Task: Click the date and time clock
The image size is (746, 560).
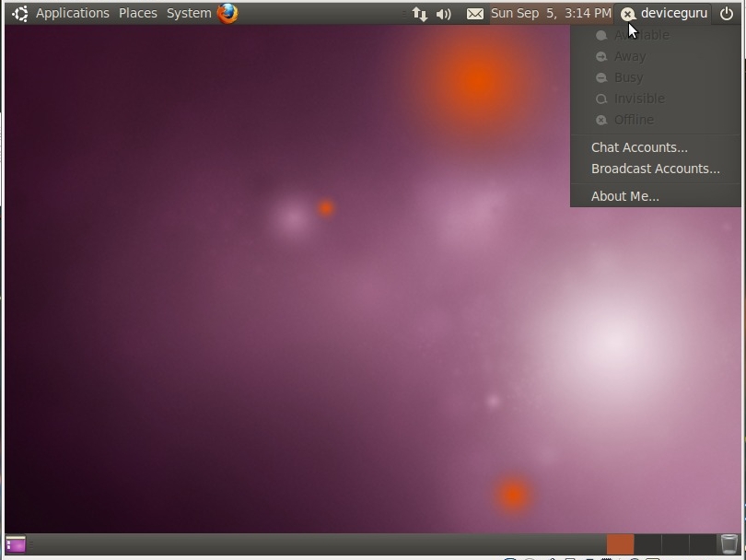Action: point(551,13)
